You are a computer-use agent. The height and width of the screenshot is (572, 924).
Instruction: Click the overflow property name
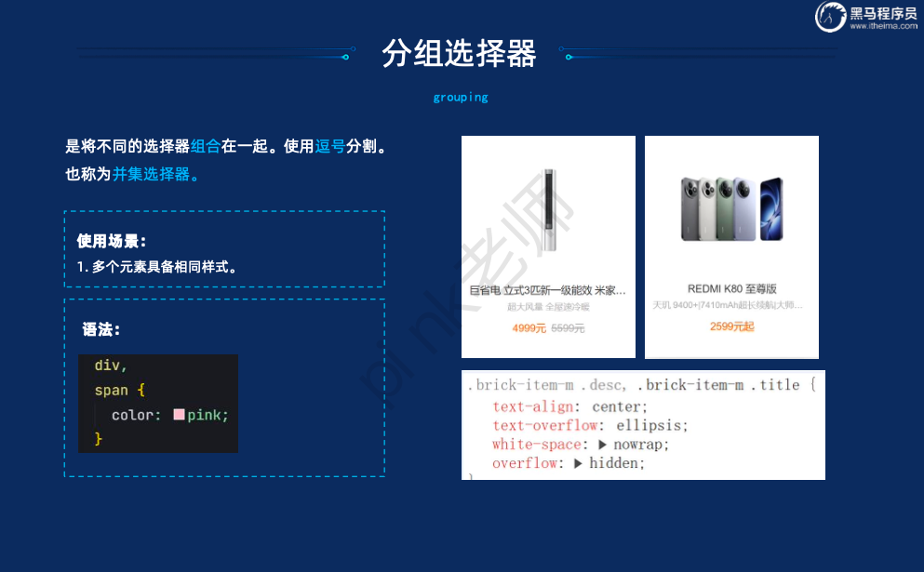coord(525,463)
